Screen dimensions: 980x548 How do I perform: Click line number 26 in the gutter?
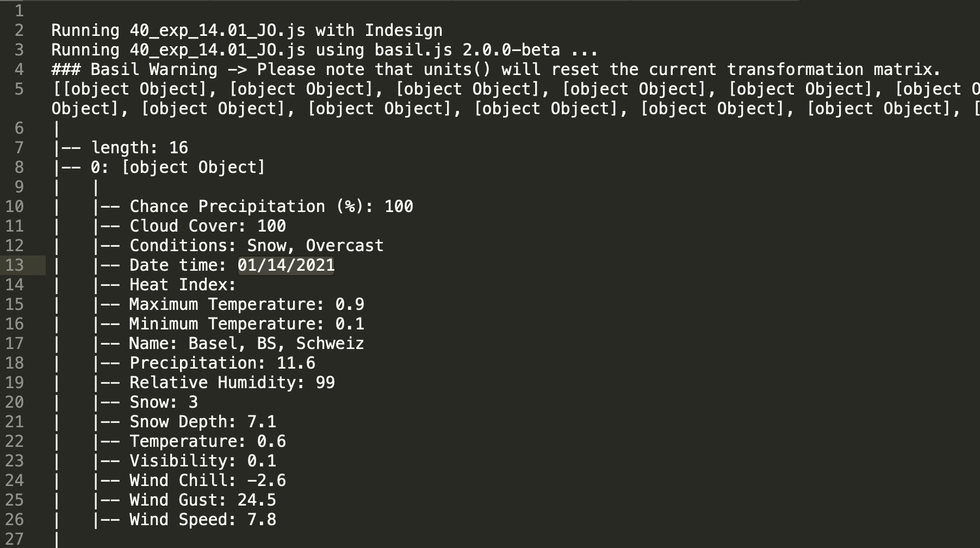tap(15, 520)
